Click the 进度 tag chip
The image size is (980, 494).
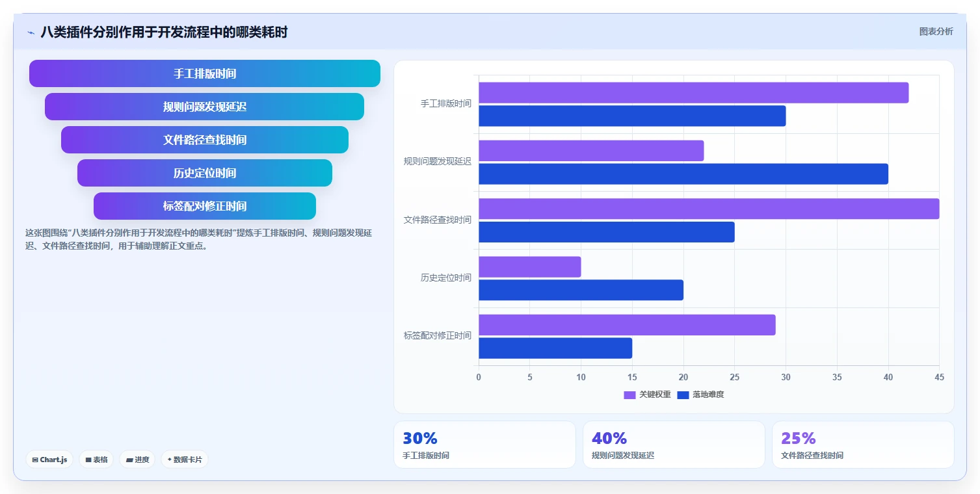(x=137, y=460)
